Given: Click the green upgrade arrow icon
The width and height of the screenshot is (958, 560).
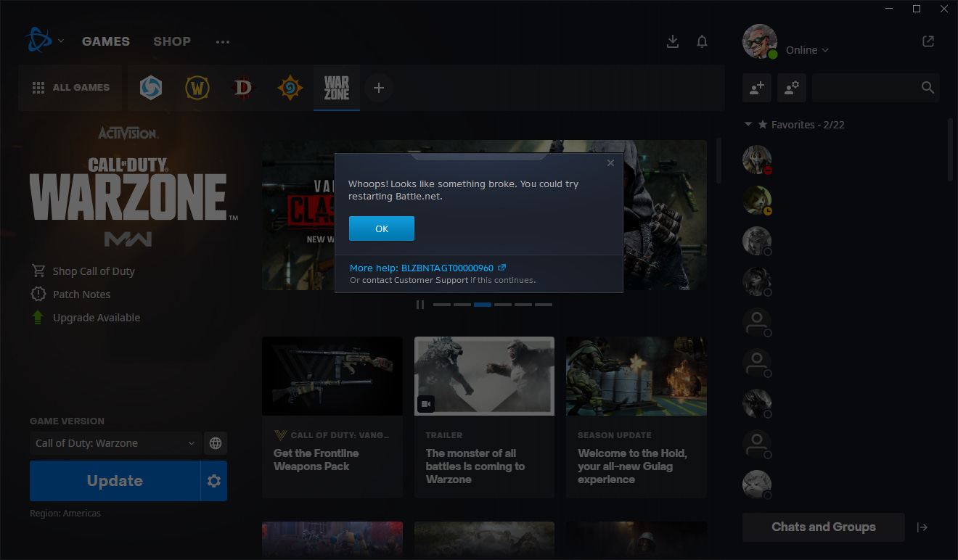Looking at the screenshot, I should (38, 317).
